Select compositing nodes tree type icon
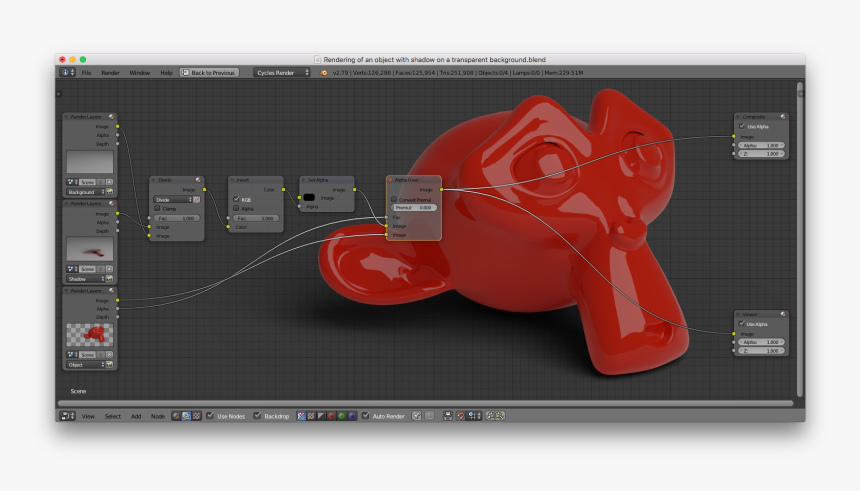Viewport: 860px width, 491px height. 186,416
